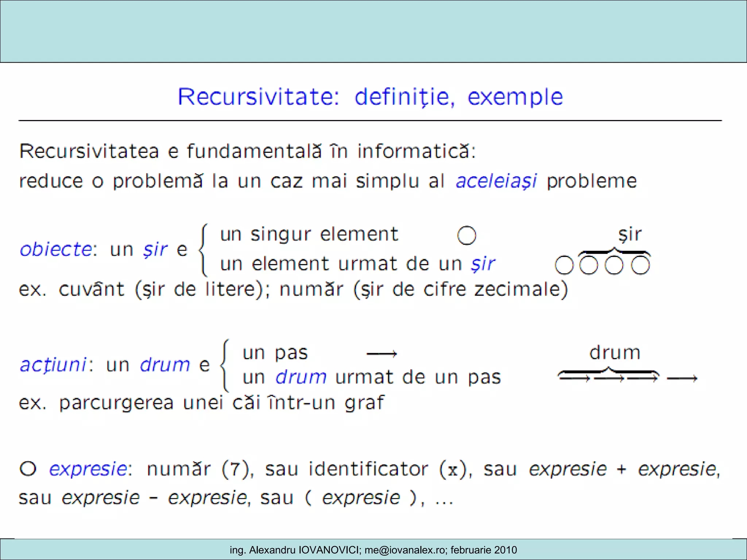Click the slide title 'Recursivitate: definiție, exemple'
Screen dimensions: 747x560
pyautogui.click(x=370, y=97)
